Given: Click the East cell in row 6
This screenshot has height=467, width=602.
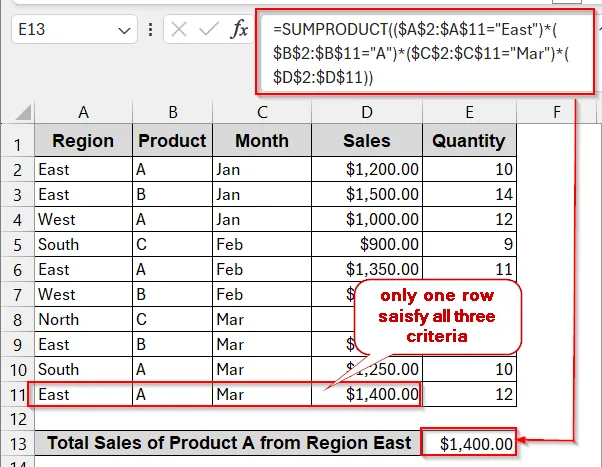Looking at the screenshot, I should 83,269.
